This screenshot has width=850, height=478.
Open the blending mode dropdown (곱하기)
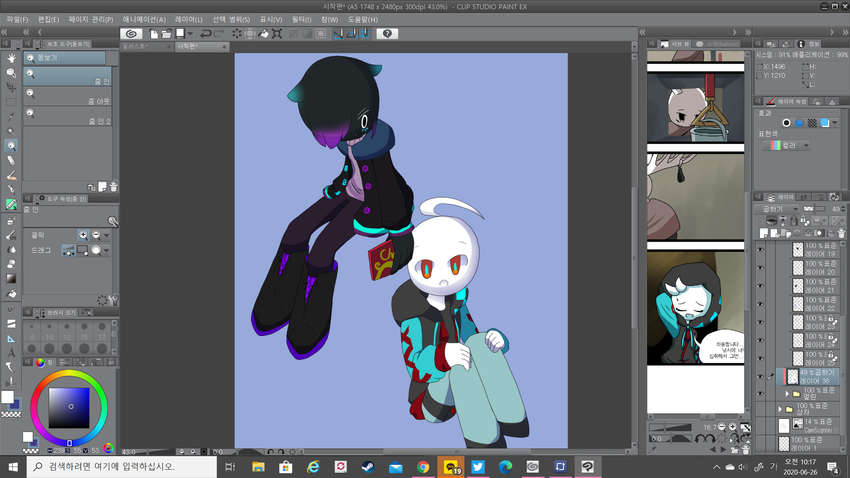click(x=777, y=209)
